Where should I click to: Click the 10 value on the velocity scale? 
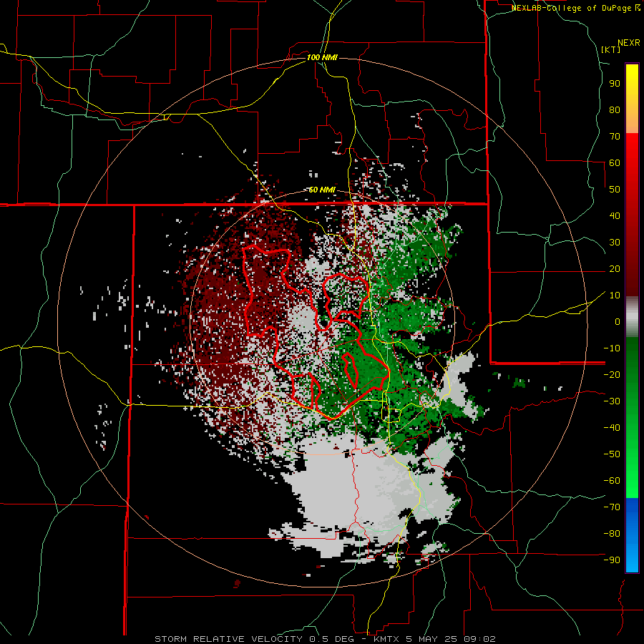(615, 296)
